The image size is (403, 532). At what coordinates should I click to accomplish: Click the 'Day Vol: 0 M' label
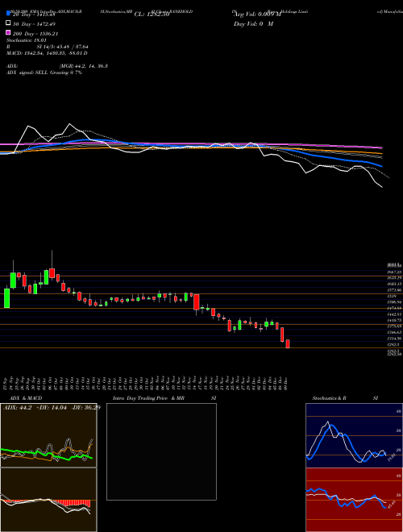coord(253,24)
